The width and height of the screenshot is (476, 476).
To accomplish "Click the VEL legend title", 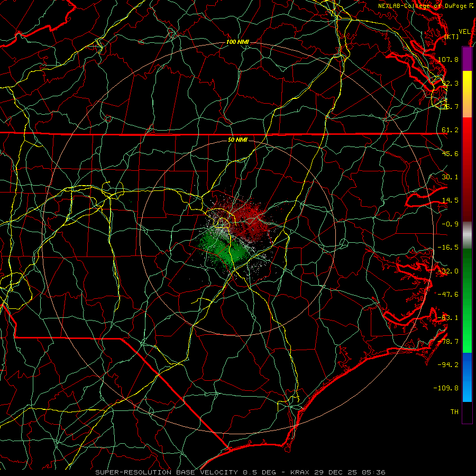I will point(464,31).
